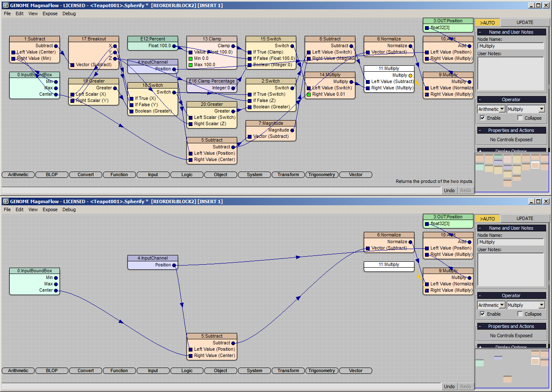This screenshot has height=392, width=552.
Task: Collapse Operator rollout in bottom window
Action: click(511, 295)
